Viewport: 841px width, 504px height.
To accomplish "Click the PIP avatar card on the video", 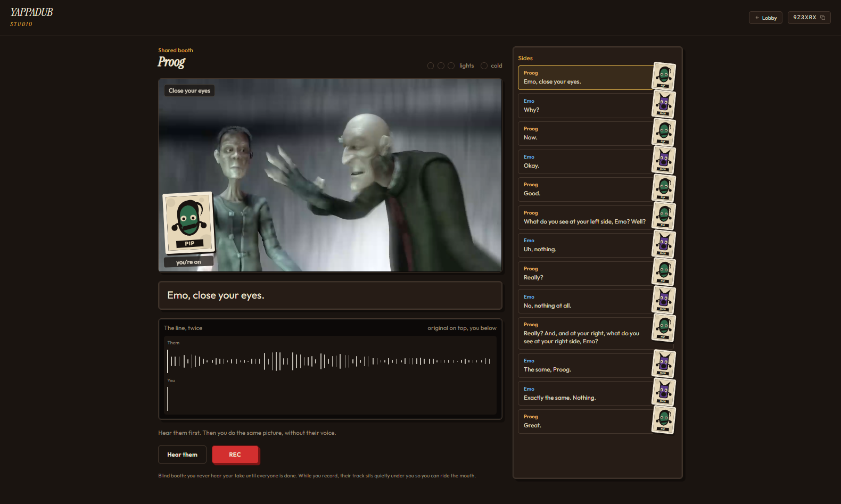I will coord(188,223).
